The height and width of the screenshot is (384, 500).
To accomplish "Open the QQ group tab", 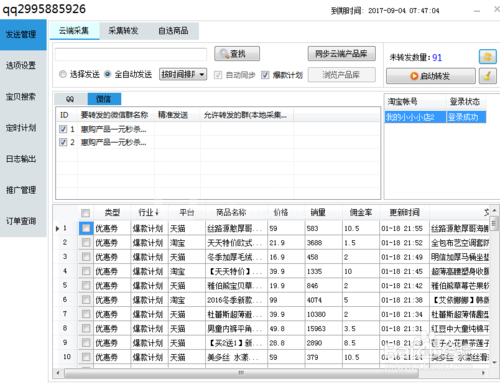I will 70,99.
